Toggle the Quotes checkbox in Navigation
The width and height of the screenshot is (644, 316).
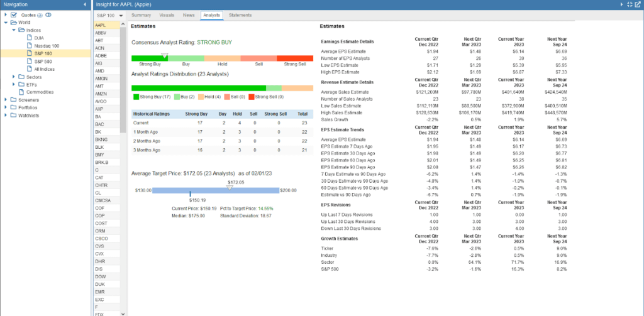click(x=14, y=15)
